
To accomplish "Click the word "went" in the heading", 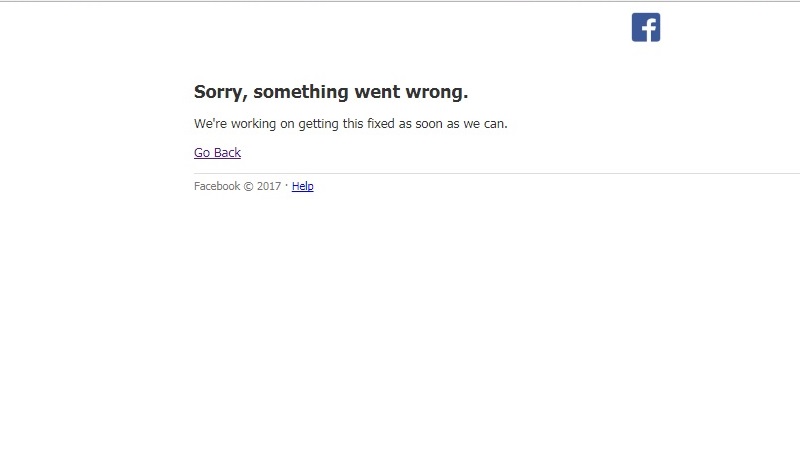I will click(x=377, y=92).
